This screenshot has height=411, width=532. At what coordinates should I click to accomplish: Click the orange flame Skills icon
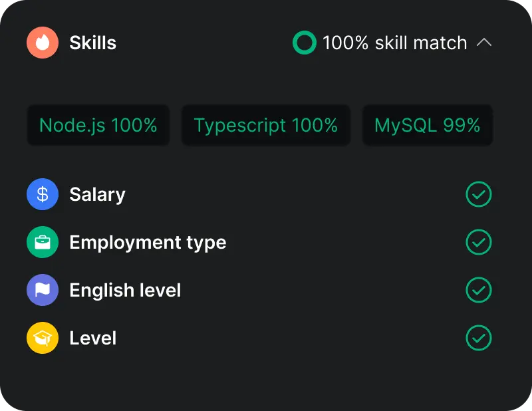(43, 43)
